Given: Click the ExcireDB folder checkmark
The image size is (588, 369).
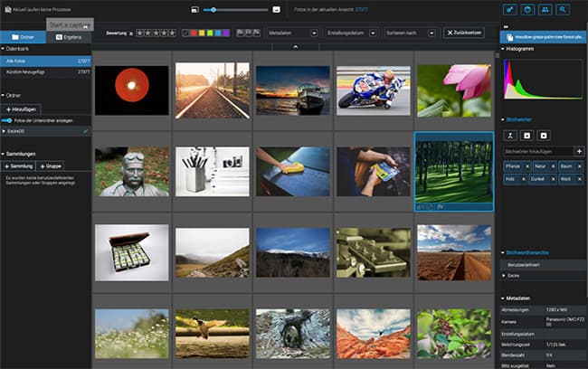Looking at the screenshot, I should click(x=86, y=131).
